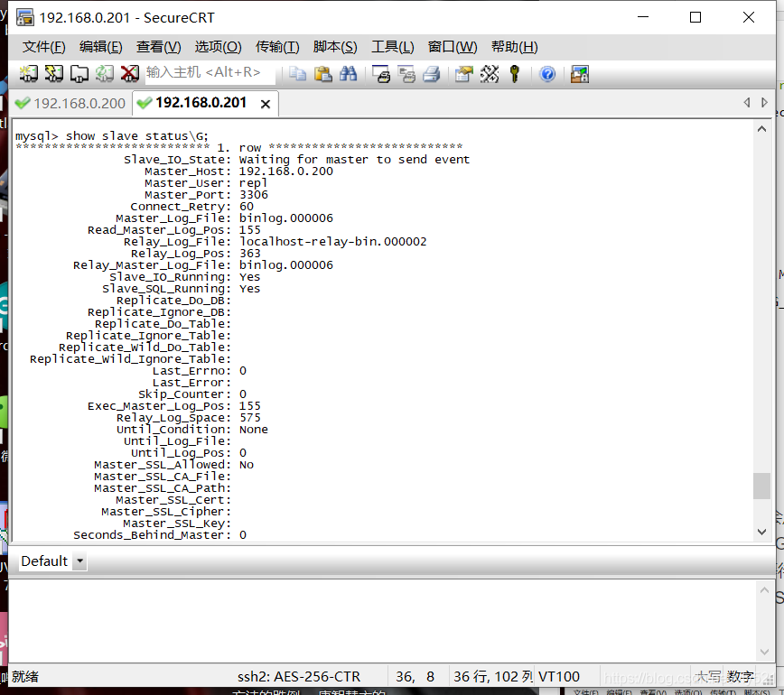Click the Print Selection icon
The width and height of the screenshot is (784, 695).
coord(406,74)
